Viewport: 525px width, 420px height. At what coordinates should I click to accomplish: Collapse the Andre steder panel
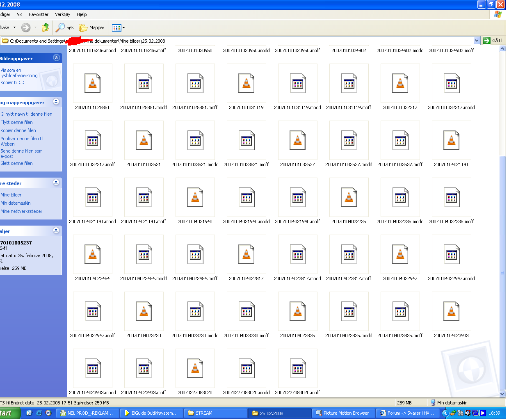(x=56, y=183)
